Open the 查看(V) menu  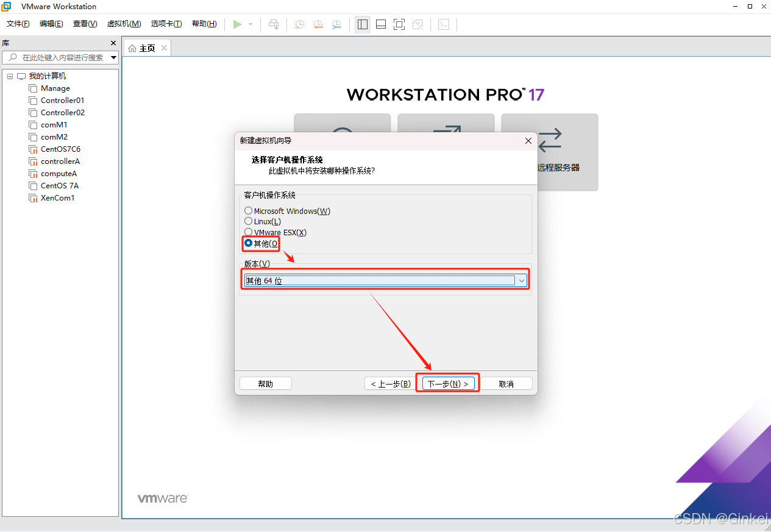click(x=85, y=24)
